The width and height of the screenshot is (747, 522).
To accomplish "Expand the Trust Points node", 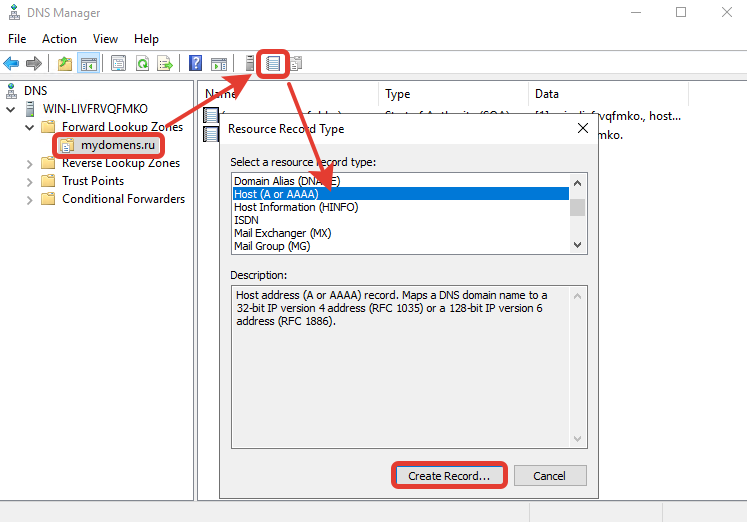I will coord(30,182).
